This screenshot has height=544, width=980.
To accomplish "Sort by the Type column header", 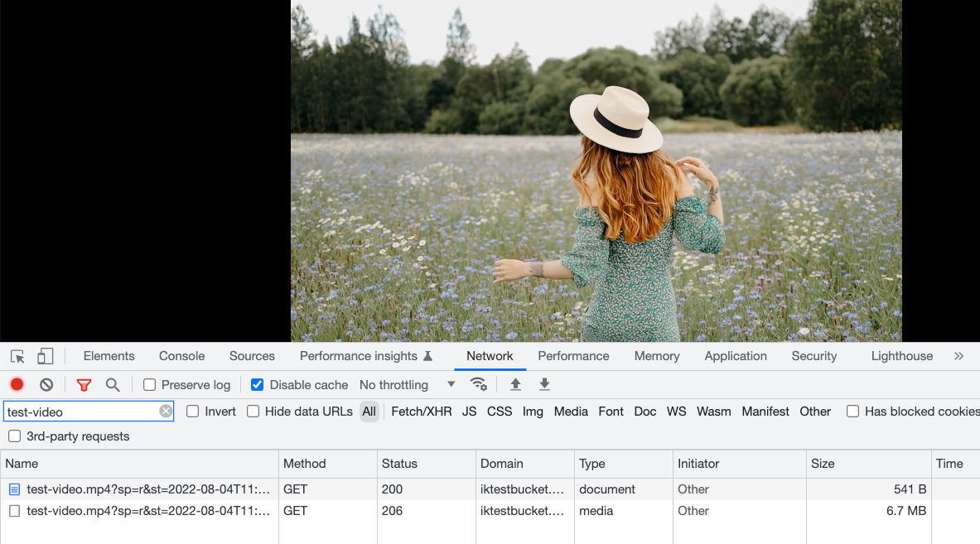I will [624, 464].
